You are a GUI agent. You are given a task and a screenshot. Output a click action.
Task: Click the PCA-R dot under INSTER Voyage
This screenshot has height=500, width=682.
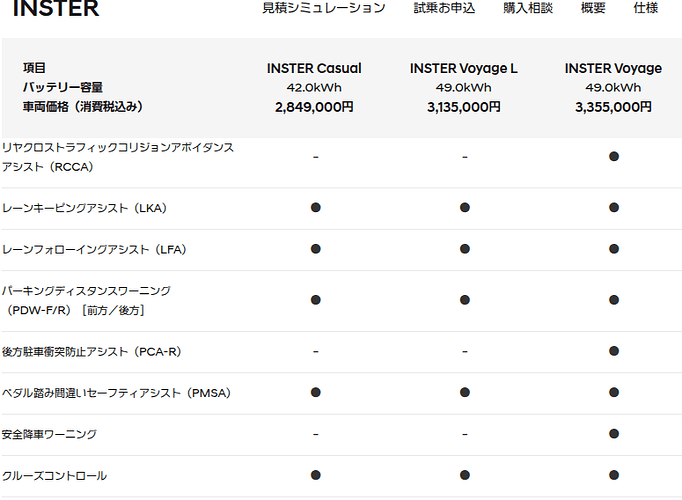(x=614, y=351)
